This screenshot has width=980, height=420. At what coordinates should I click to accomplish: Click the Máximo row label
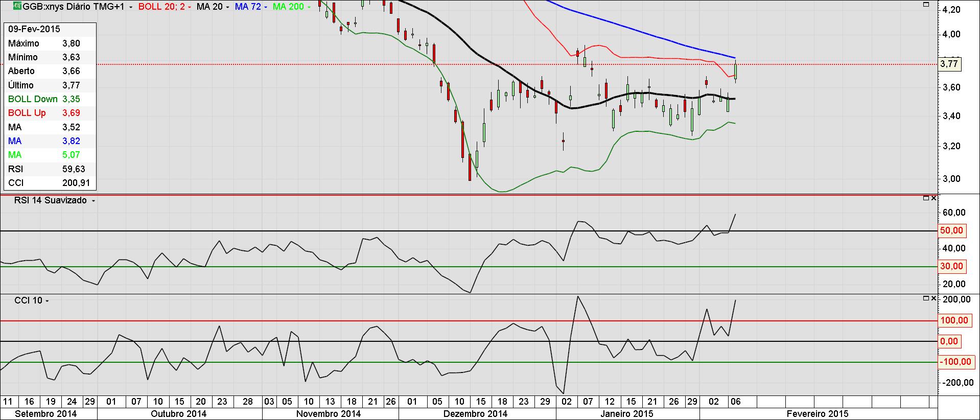coord(24,43)
